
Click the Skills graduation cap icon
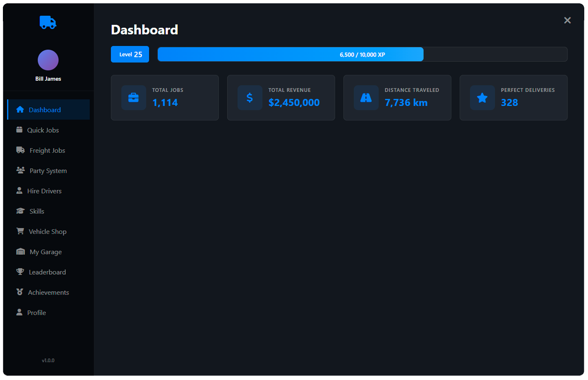pos(20,211)
